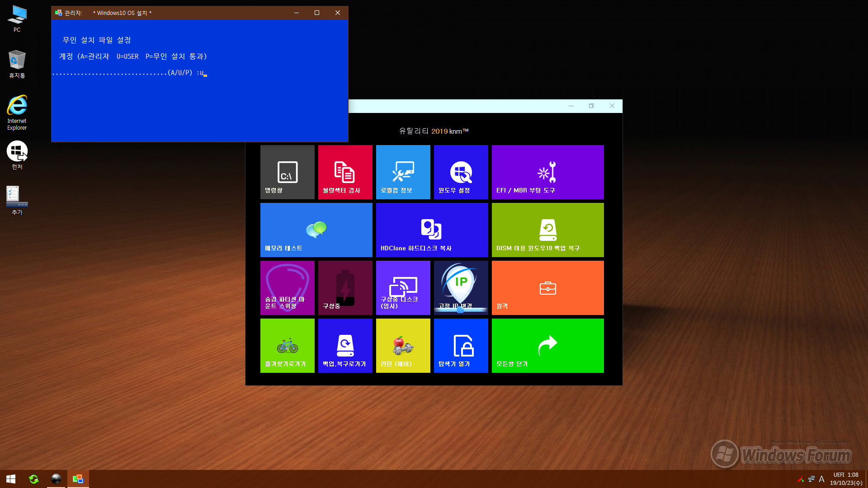Screen dimensions: 868x488
Task: Click the Windows10 OS 설치 taskbar button
Action: [78, 479]
